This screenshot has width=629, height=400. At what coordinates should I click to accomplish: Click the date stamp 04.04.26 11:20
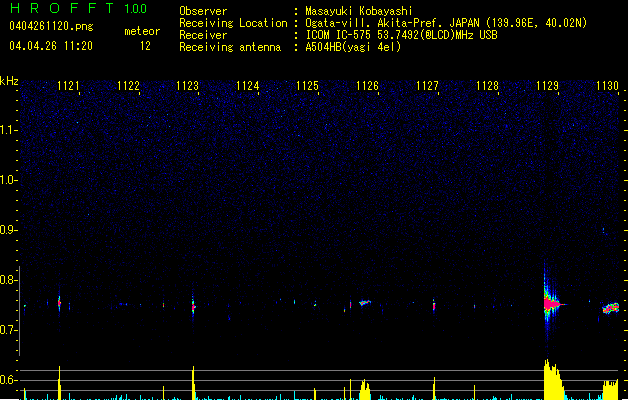(x=51, y=46)
